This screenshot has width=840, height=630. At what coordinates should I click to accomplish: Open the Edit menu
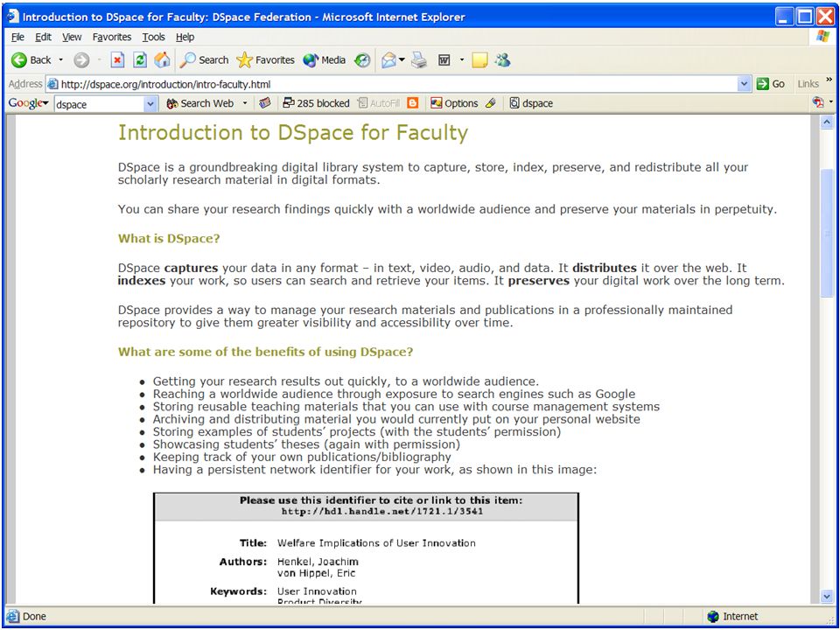click(x=44, y=37)
